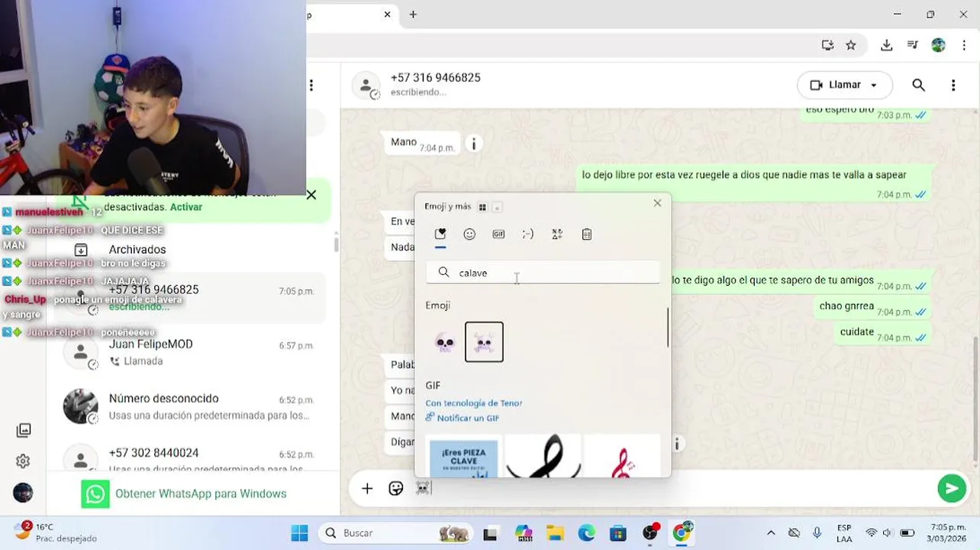Viewport: 980px width, 550px height.
Task: Close the current browser tab
Action: (387, 14)
